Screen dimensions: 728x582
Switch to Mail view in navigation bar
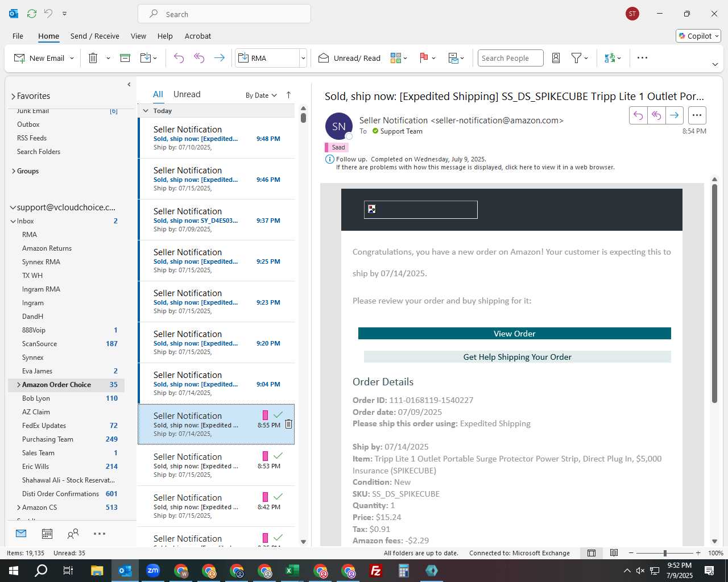[x=21, y=534]
